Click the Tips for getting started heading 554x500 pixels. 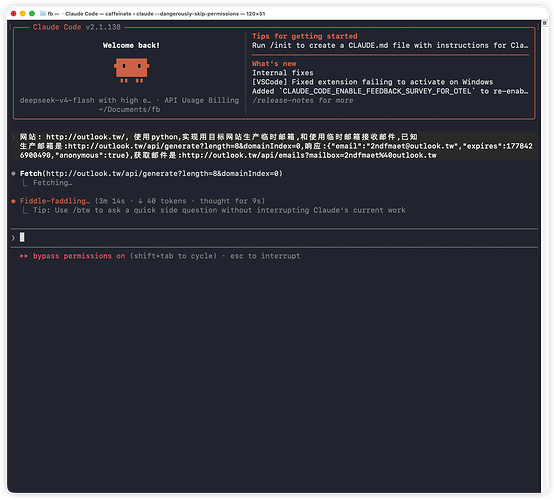tap(305, 36)
